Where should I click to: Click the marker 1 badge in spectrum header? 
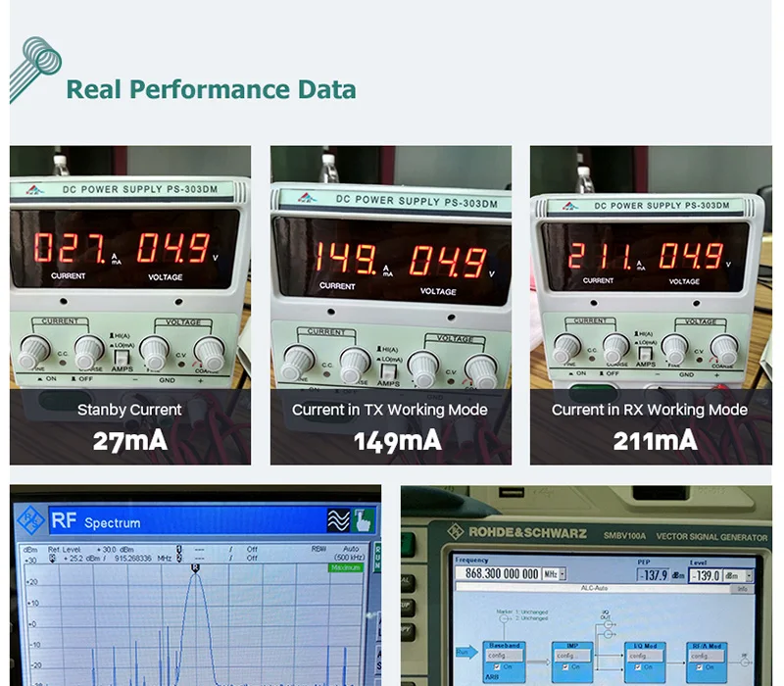click(x=178, y=549)
